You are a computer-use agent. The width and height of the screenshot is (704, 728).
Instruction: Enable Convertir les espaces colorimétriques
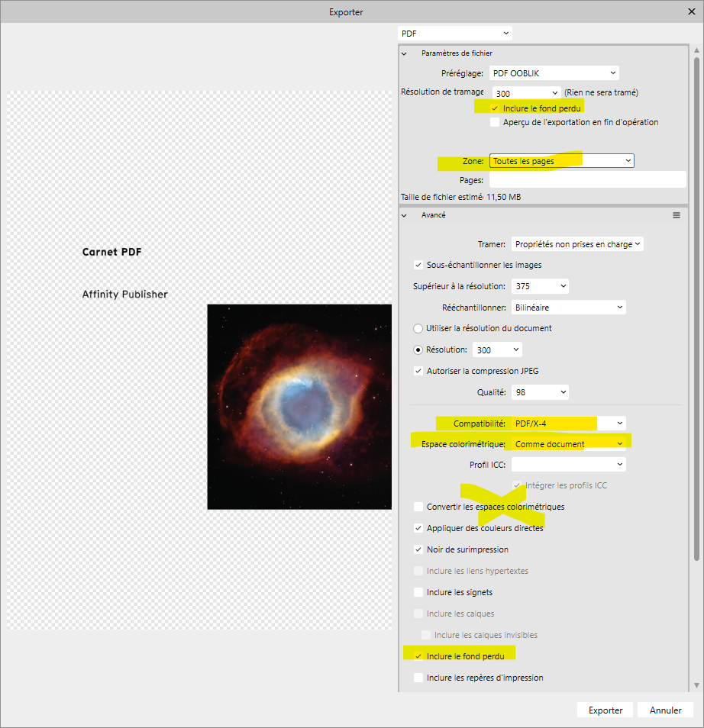(x=418, y=507)
